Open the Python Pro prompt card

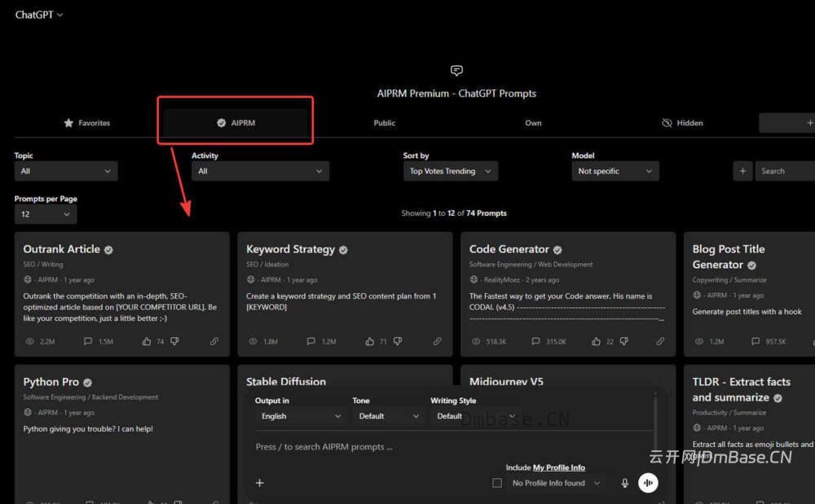pyautogui.click(x=121, y=434)
